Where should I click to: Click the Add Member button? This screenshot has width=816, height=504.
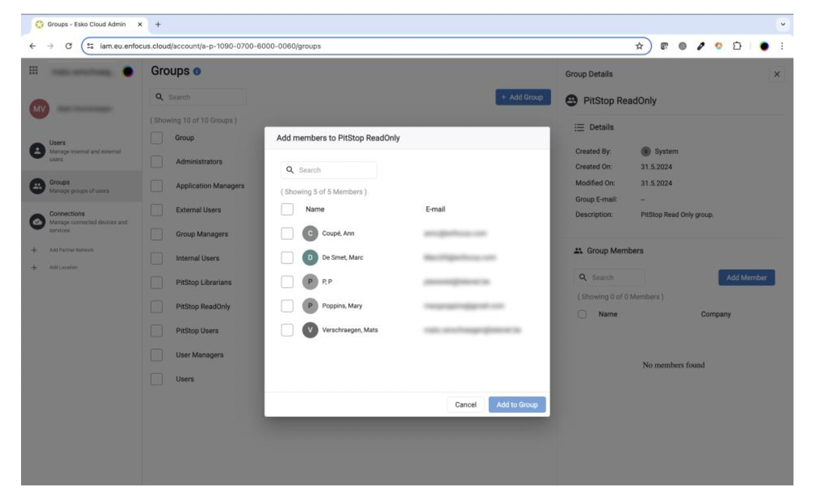[746, 277]
